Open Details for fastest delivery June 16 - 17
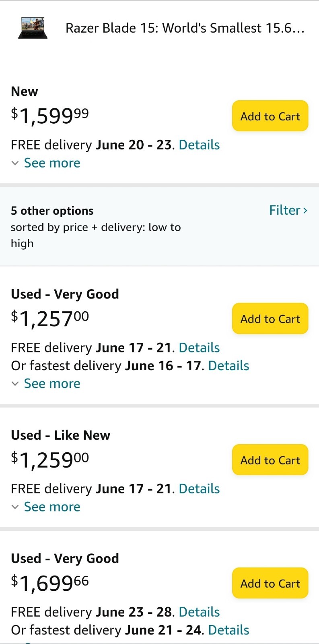 point(228,365)
